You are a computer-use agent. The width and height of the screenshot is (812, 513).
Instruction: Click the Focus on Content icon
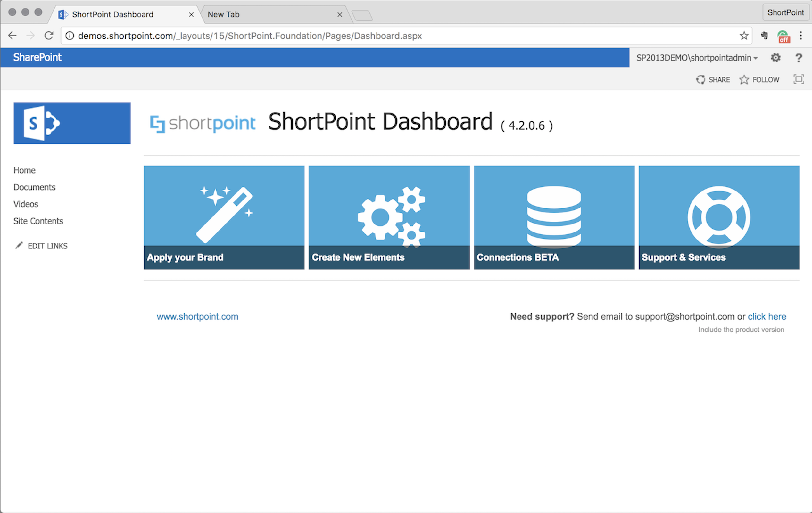click(799, 79)
